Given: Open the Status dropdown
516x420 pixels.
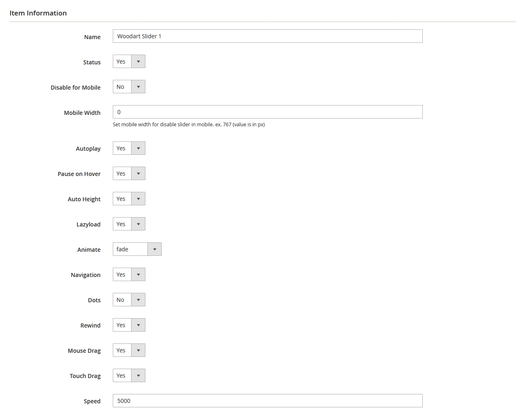Looking at the screenshot, I should point(129,62).
